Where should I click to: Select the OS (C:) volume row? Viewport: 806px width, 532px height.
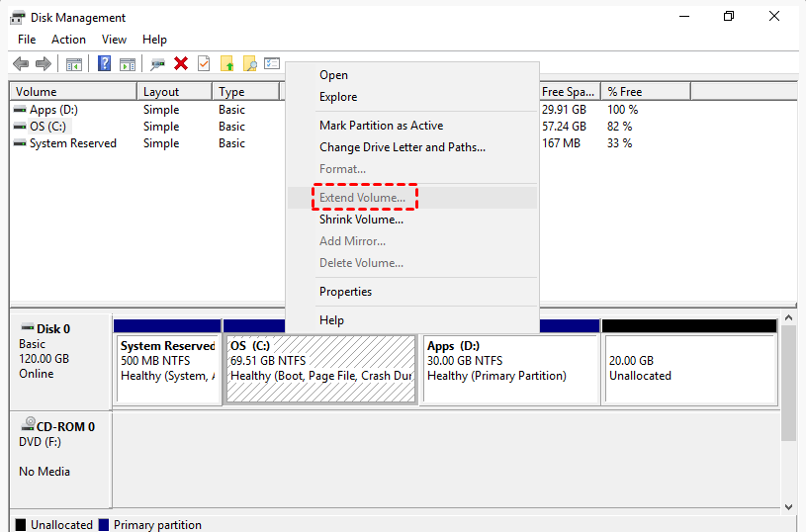47,127
